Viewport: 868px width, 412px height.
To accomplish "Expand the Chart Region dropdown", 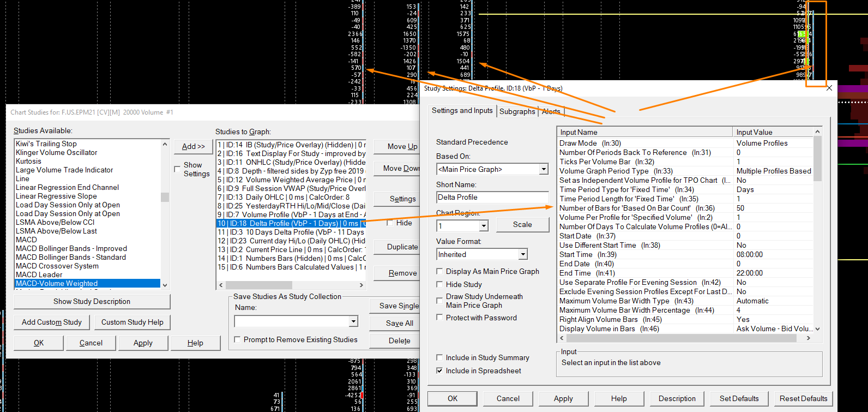I will (484, 225).
